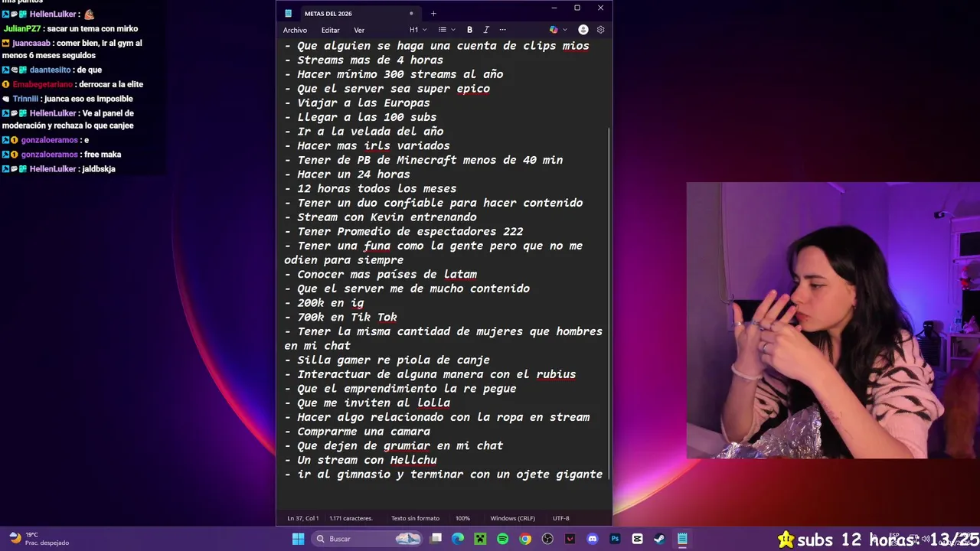980x551 pixels.
Task: Open the Windows Start menu
Action: [x=298, y=539]
